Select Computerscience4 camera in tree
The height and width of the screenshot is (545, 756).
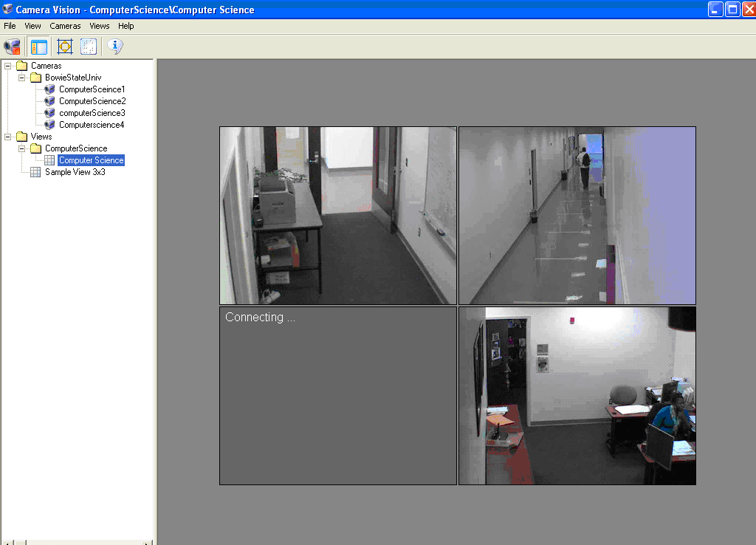(92, 125)
